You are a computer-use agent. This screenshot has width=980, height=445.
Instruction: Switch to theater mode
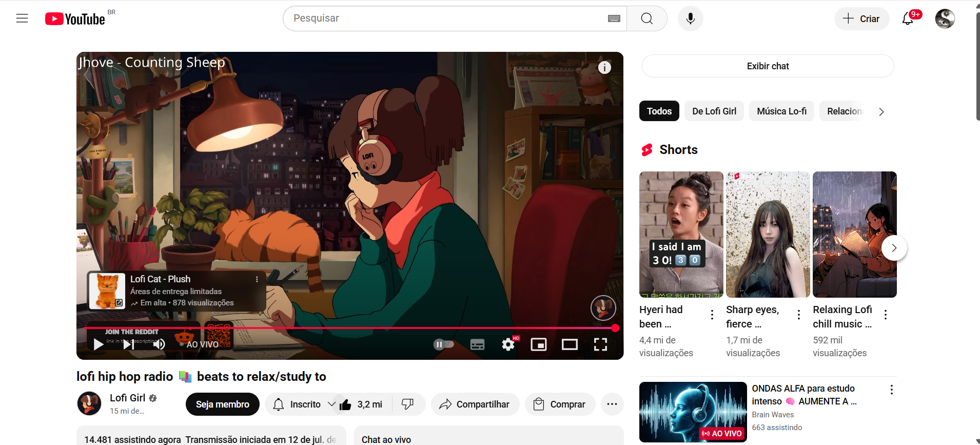(x=570, y=344)
